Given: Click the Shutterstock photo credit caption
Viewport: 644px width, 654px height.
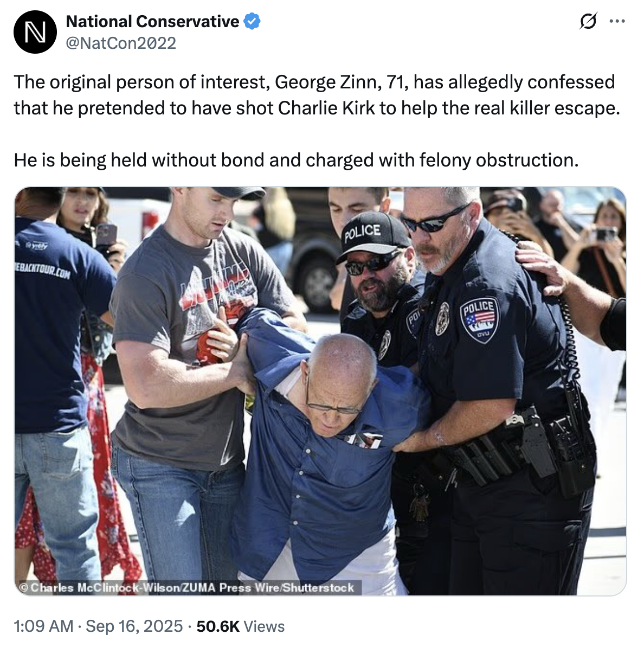Looking at the screenshot, I should (x=188, y=587).
